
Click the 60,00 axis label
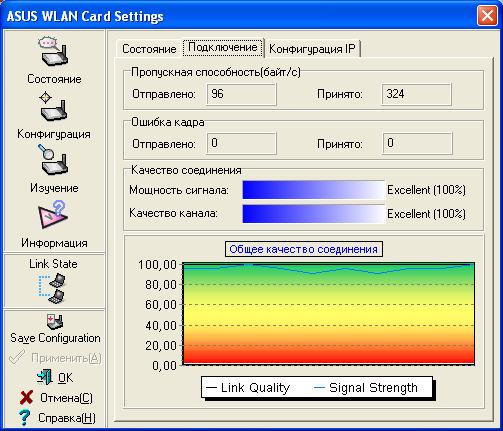tap(161, 305)
